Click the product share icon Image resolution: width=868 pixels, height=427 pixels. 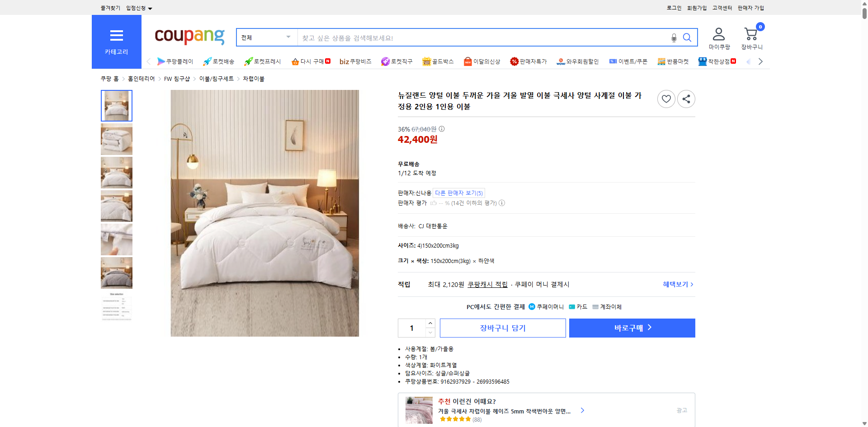686,99
